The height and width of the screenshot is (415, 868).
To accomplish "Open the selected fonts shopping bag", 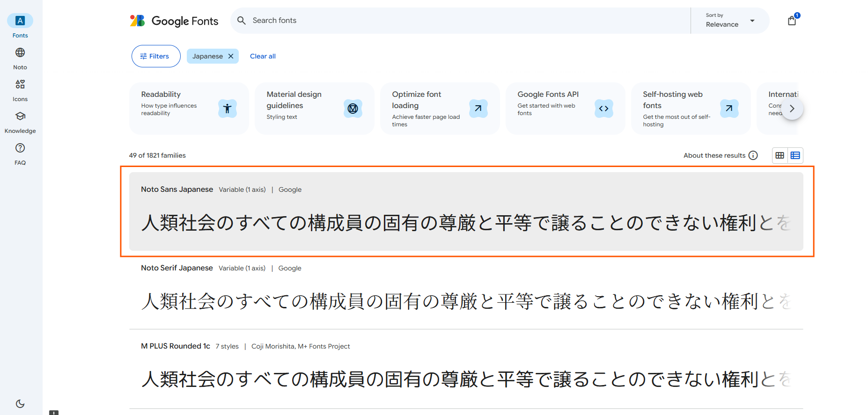I will tap(792, 21).
